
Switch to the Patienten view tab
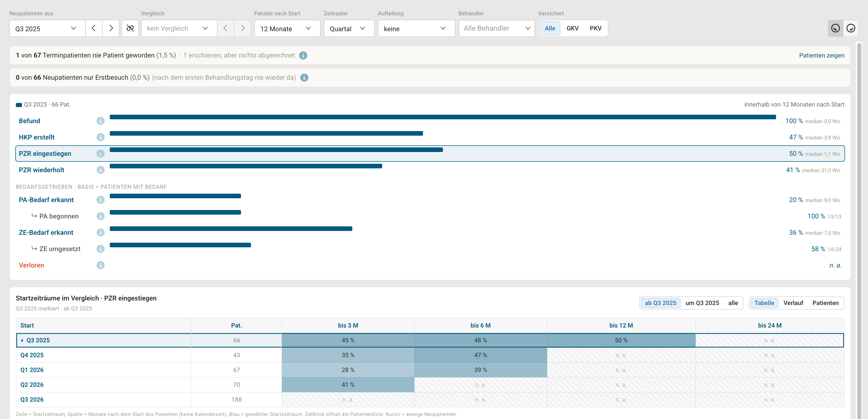click(825, 303)
